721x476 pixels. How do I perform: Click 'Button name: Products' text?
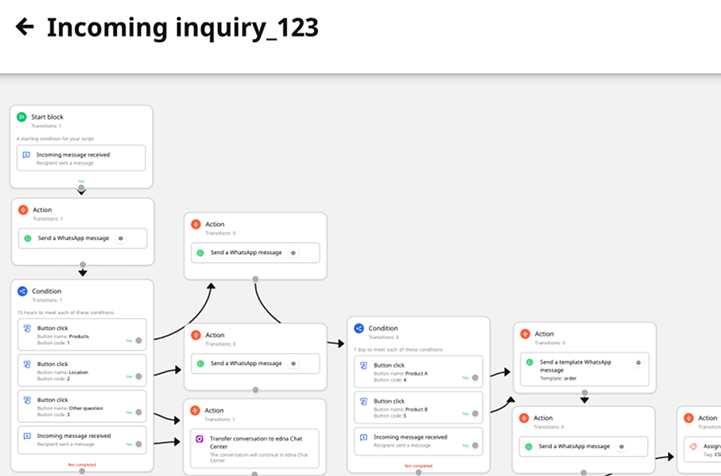click(x=63, y=337)
